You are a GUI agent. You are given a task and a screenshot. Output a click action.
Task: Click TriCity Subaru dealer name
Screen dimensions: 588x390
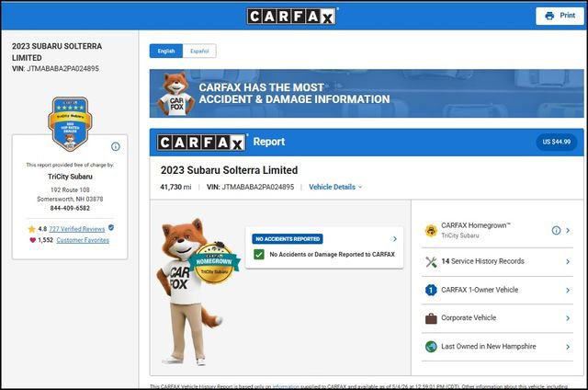click(x=70, y=177)
